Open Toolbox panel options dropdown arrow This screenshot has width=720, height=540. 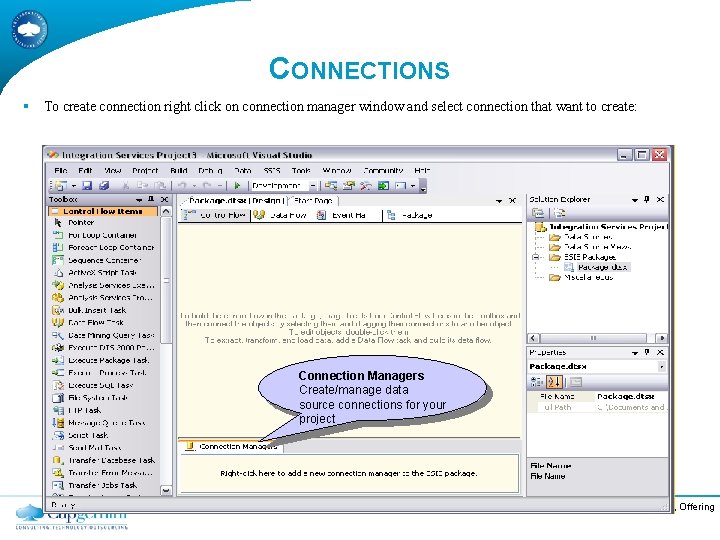139,200
